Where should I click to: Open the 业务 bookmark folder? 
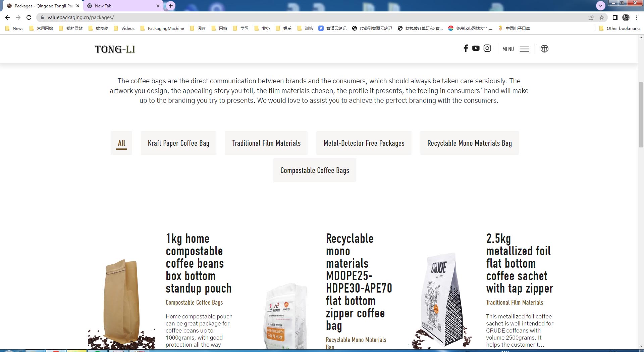tap(262, 28)
